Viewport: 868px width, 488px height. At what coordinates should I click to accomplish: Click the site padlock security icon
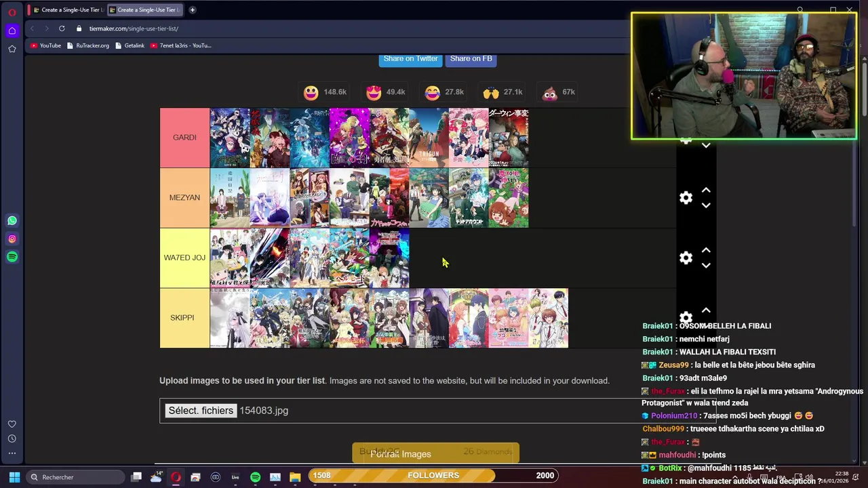pyautogui.click(x=79, y=28)
